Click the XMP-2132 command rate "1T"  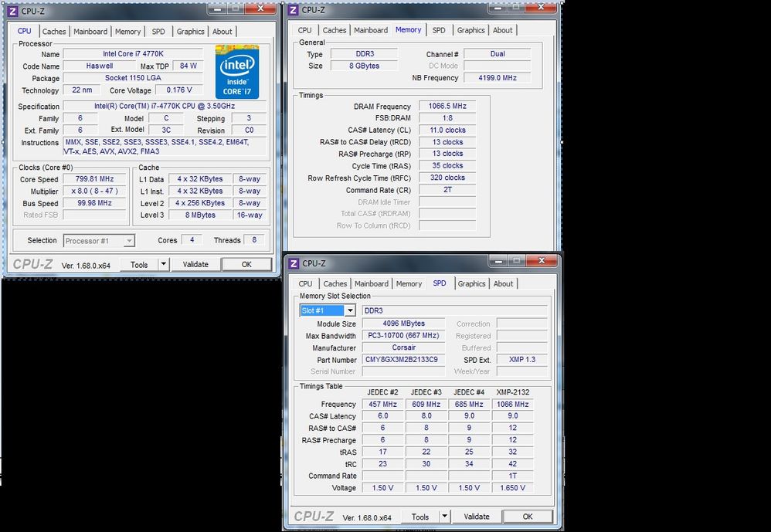coord(512,476)
